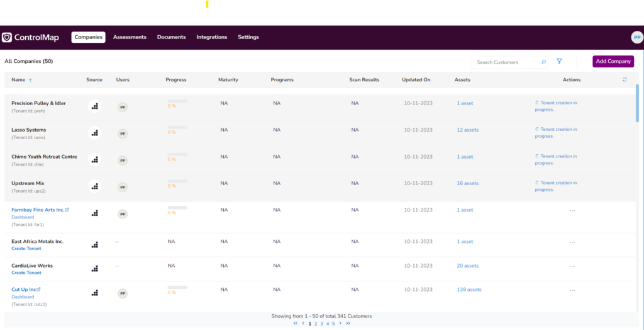This screenshot has height=330, width=644.
Task: Click Chimo Youth Retreat Centre source icon
Action: (94, 160)
